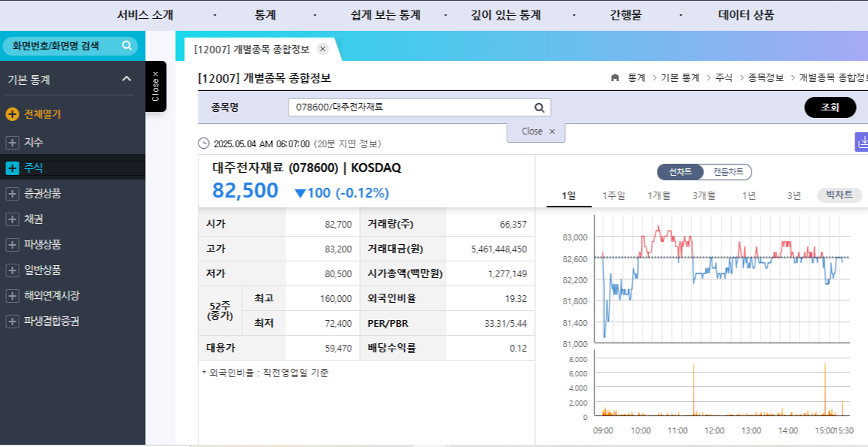Select the 1개월 chart period tab
Screen dimensions: 868x447
[659, 195]
